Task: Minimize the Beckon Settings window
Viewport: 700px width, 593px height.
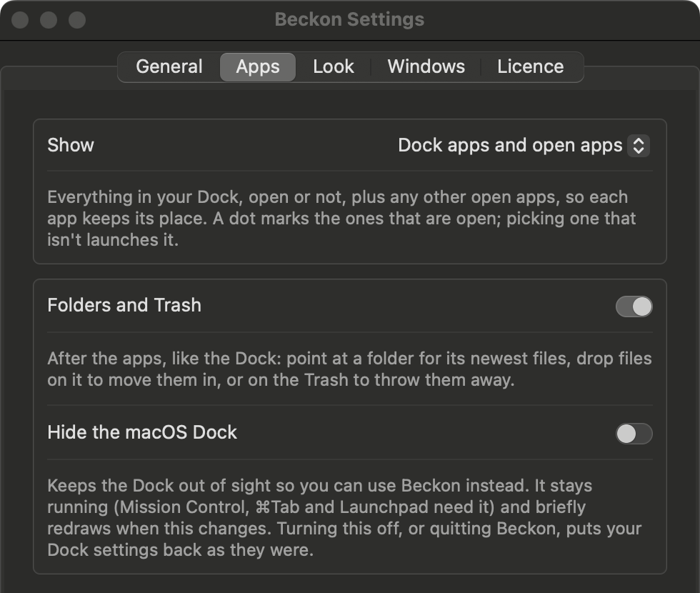Action: pyautogui.click(x=49, y=20)
